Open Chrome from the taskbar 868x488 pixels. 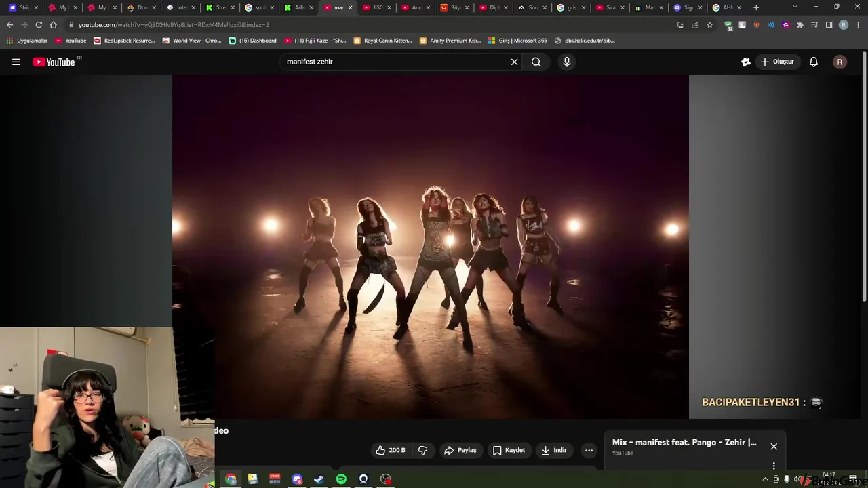(231, 479)
